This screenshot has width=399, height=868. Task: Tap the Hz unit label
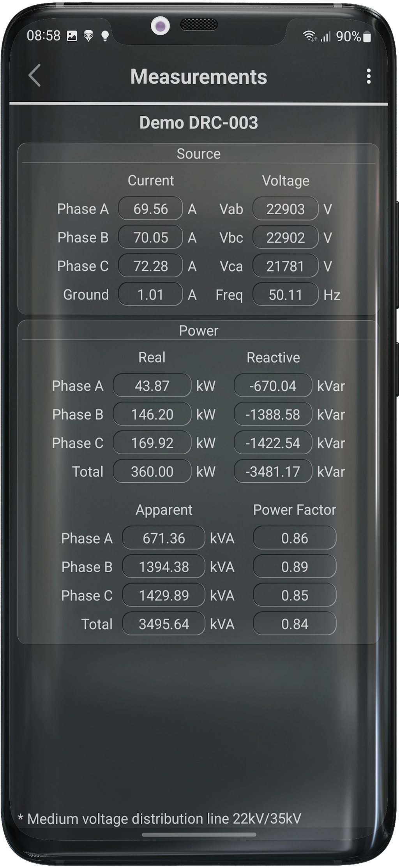332,295
